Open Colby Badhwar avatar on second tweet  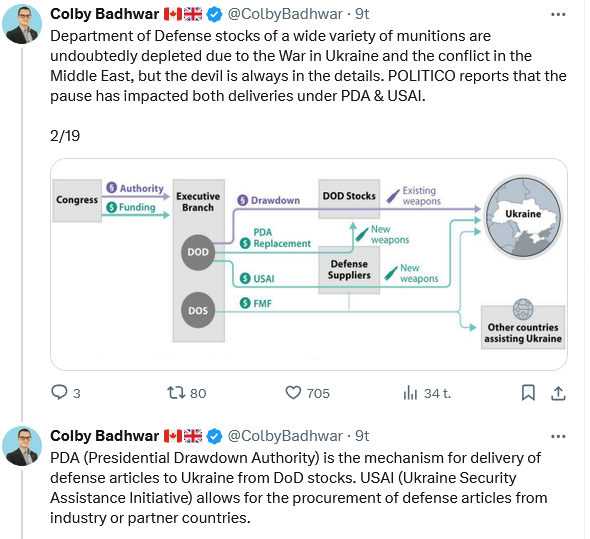pyautogui.click(x=22, y=446)
